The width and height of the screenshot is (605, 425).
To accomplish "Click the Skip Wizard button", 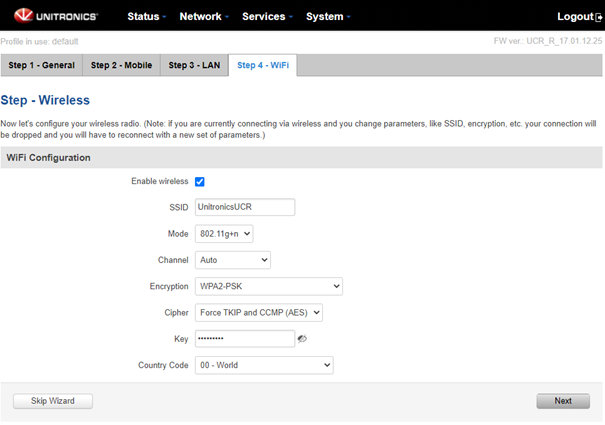I will click(53, 401).
